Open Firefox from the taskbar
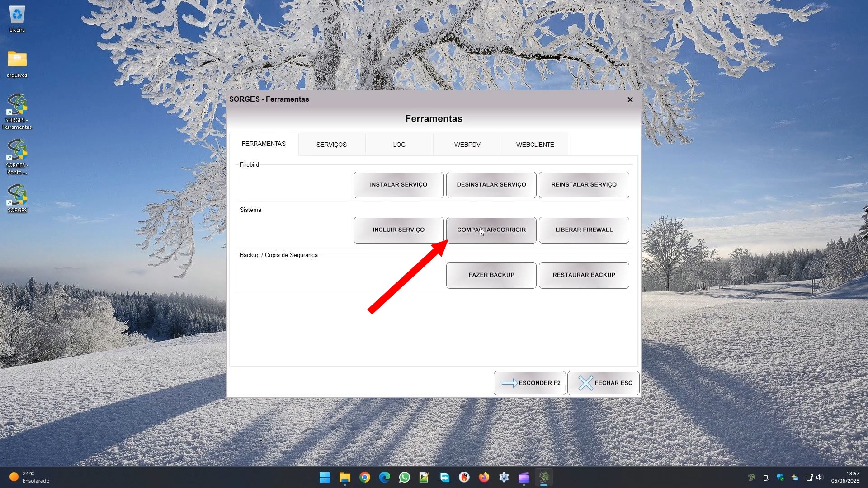 coord(484,477)
